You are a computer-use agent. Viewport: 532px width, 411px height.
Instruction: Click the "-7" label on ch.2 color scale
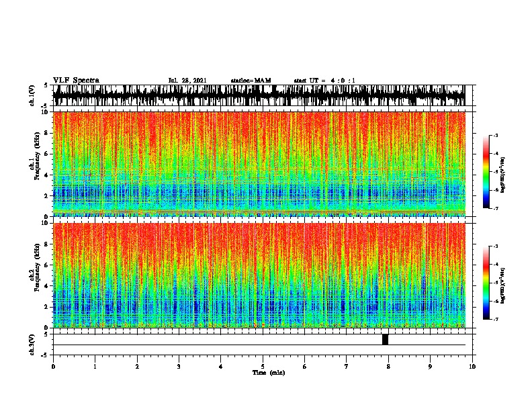coord(496,320)
